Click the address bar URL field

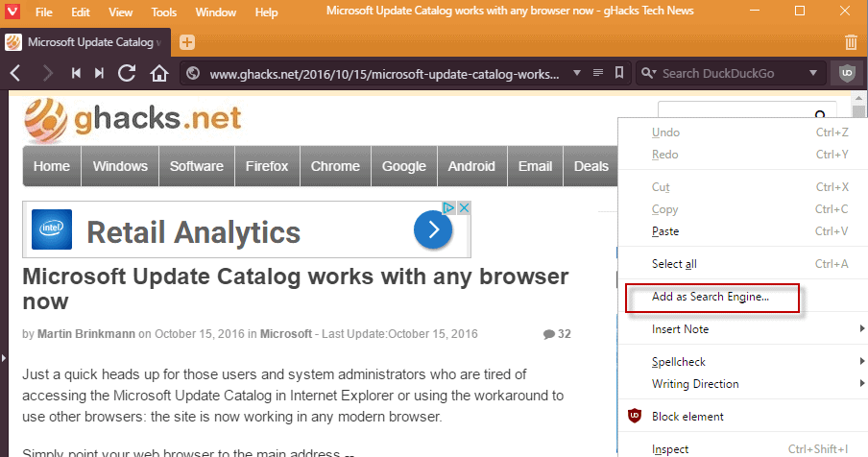384,74
